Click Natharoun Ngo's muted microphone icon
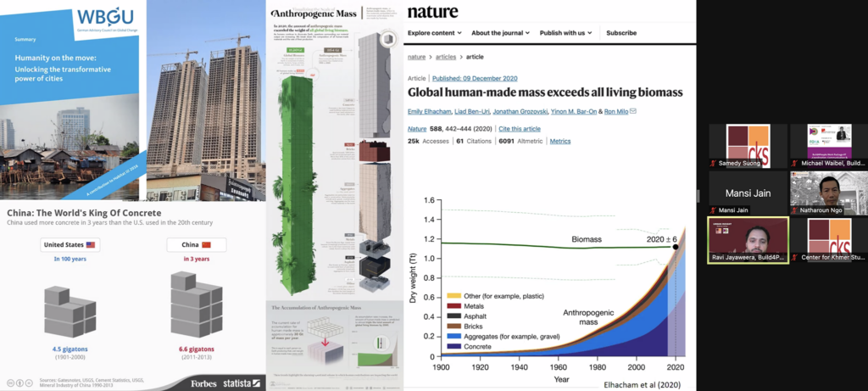 pos(795,210)
